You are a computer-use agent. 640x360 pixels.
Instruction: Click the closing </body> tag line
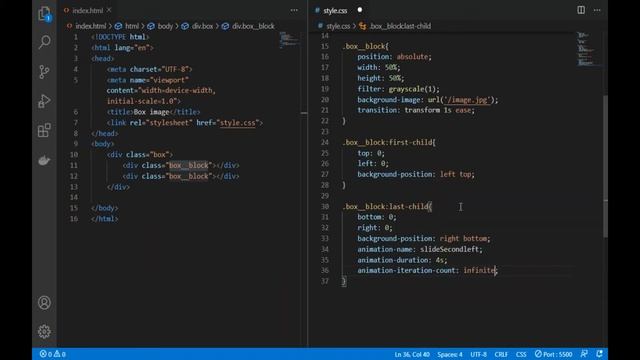tap(104, 208)
